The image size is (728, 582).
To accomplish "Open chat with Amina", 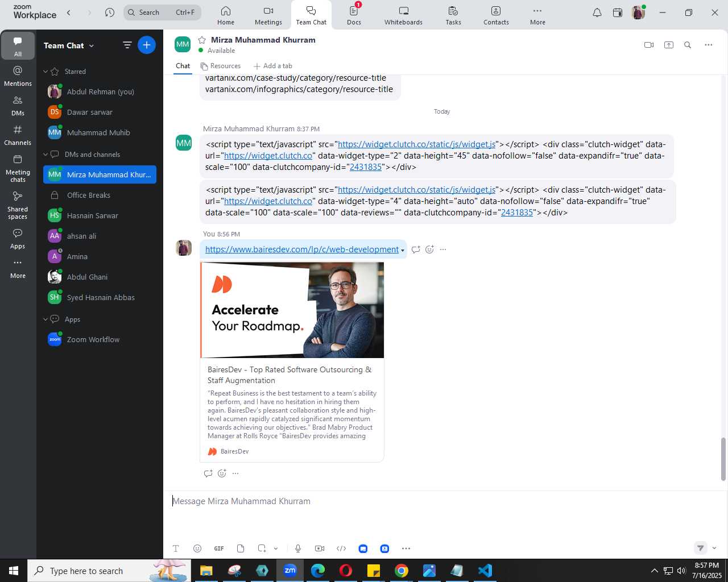I will click(x=100, y=256).
